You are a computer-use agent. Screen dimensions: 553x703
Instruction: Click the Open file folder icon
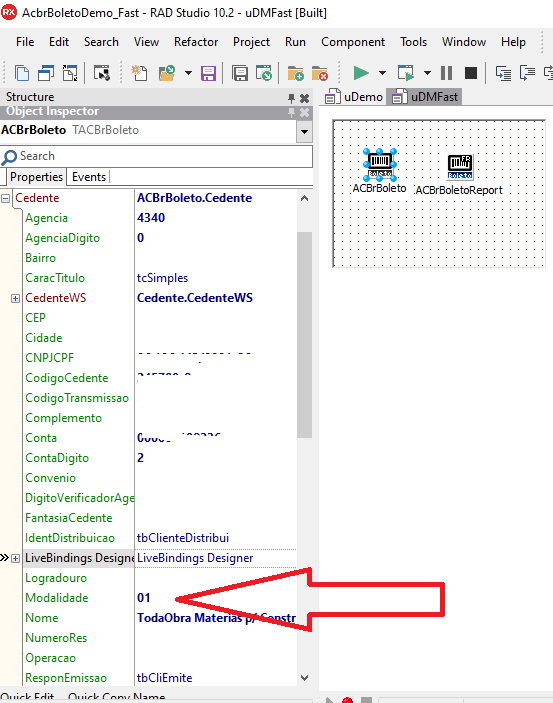pos(167,73)
